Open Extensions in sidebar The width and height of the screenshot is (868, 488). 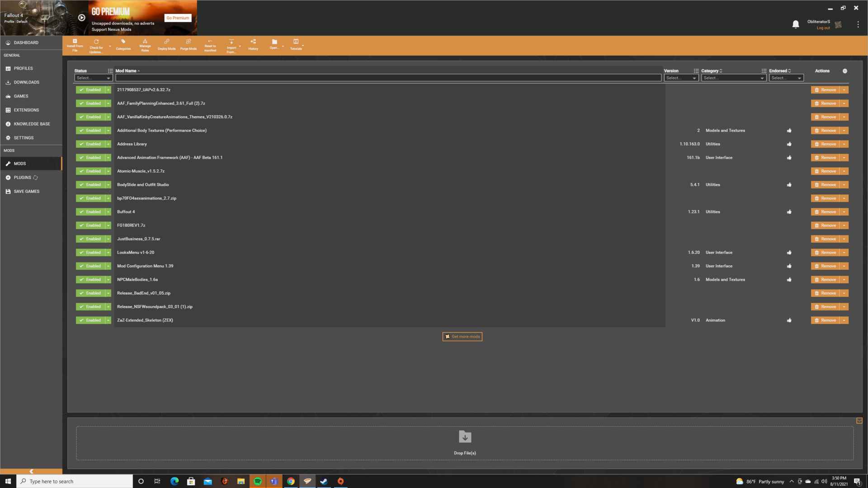pyautogui.click(x=31, y=110)
